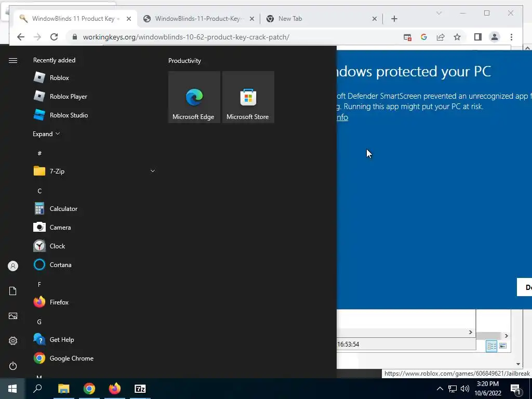
Task: Click the # header in app list
Action: (39, 153)
